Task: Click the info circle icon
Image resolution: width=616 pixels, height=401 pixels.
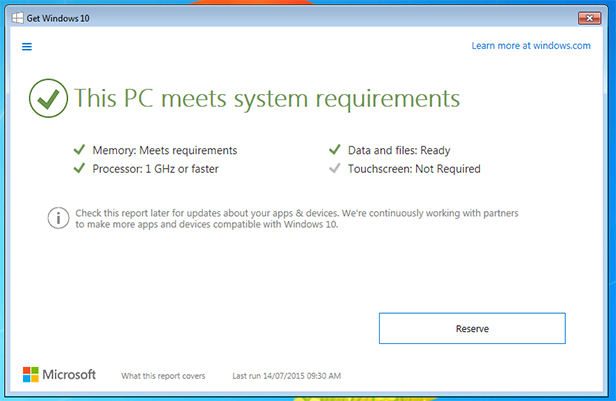Action: [x=59, y=218]
